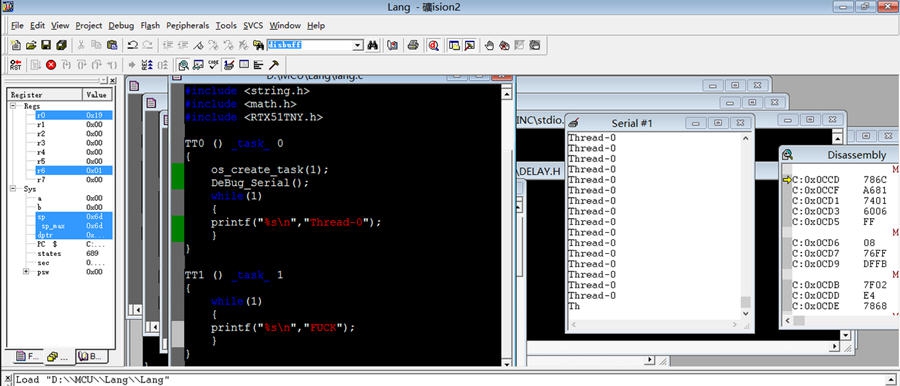Click the #include <RTX51TNY.h> line

254,117
